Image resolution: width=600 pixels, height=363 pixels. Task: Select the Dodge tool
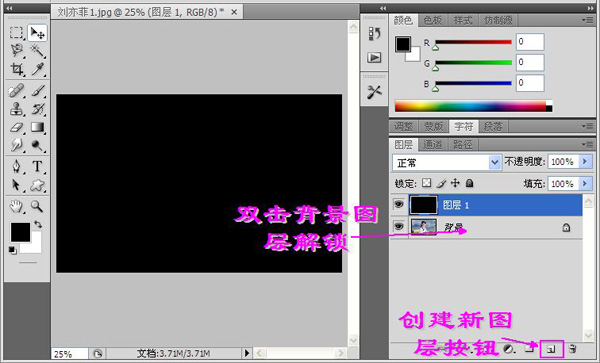[37, 145]
